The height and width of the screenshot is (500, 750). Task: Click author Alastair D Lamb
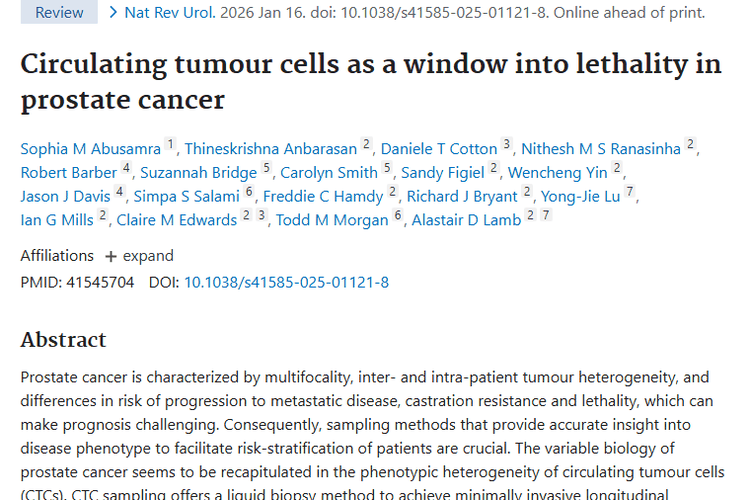click(466, 220)
